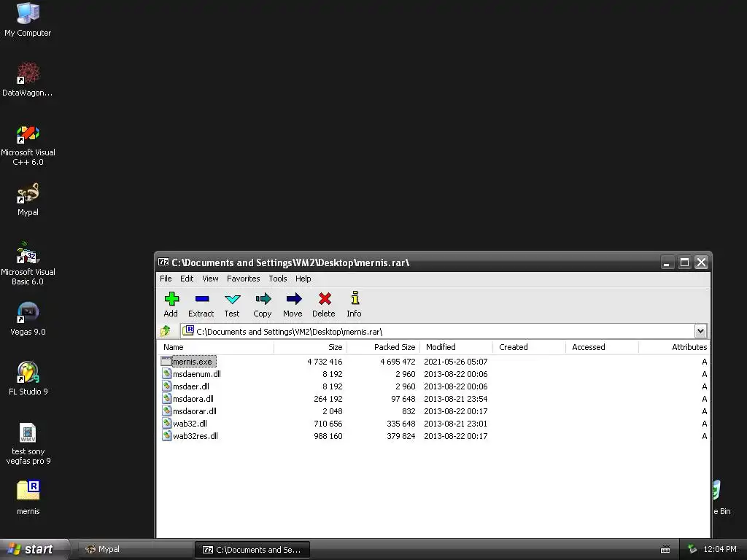Sort files by Accessed column
The height and width of the screenshot is (560, 747).
click(x=602, y=347)
